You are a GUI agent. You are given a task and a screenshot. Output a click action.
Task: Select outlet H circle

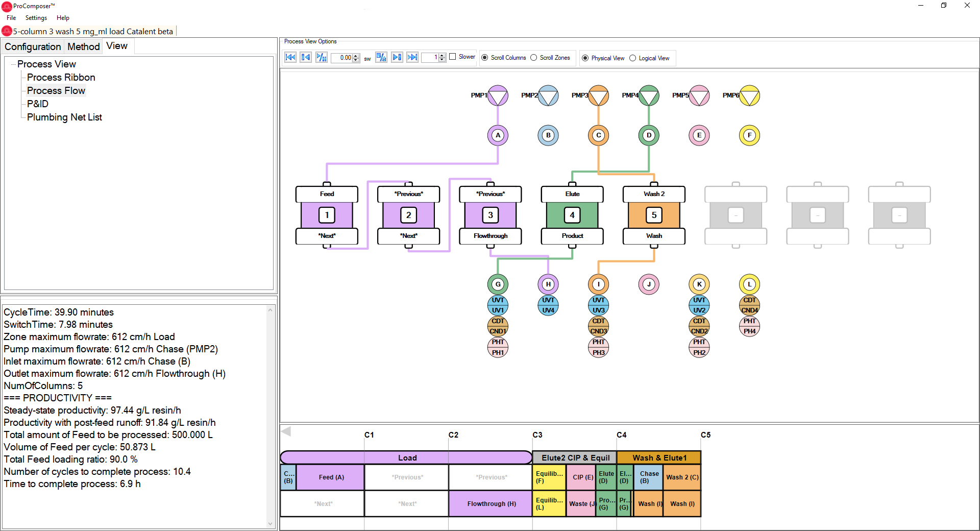tap(548, 284)
